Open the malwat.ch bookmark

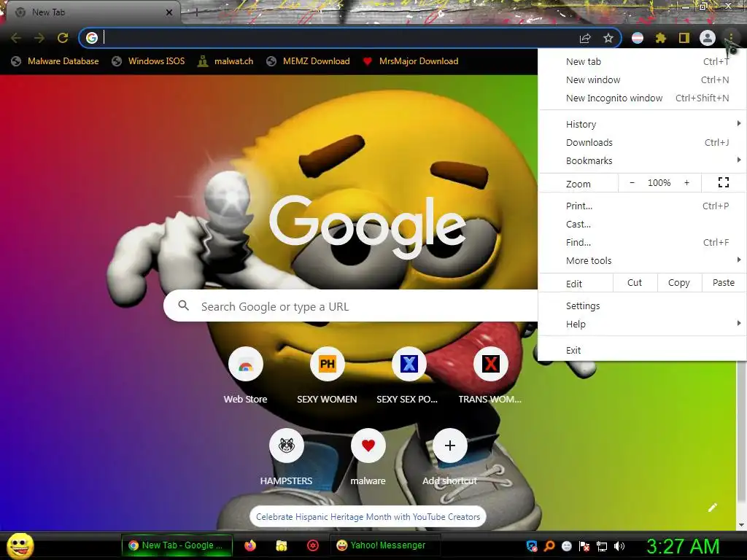pyautogui.click(x=225, y=61)
